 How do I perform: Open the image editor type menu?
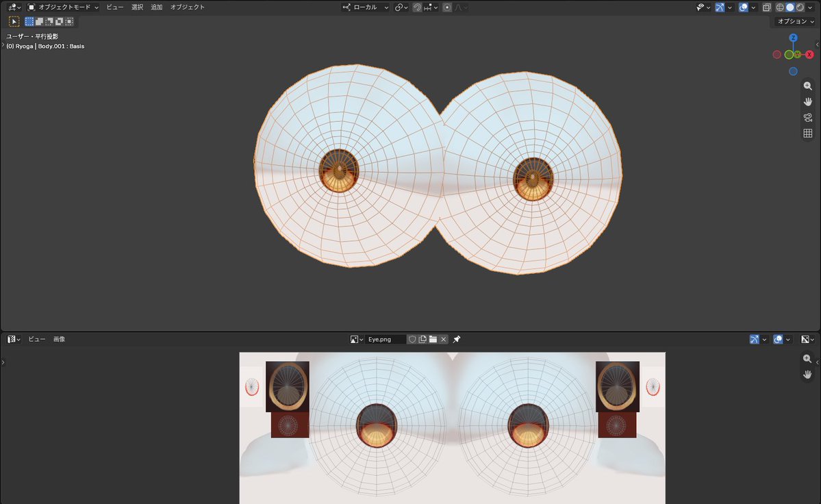[14, 339]
